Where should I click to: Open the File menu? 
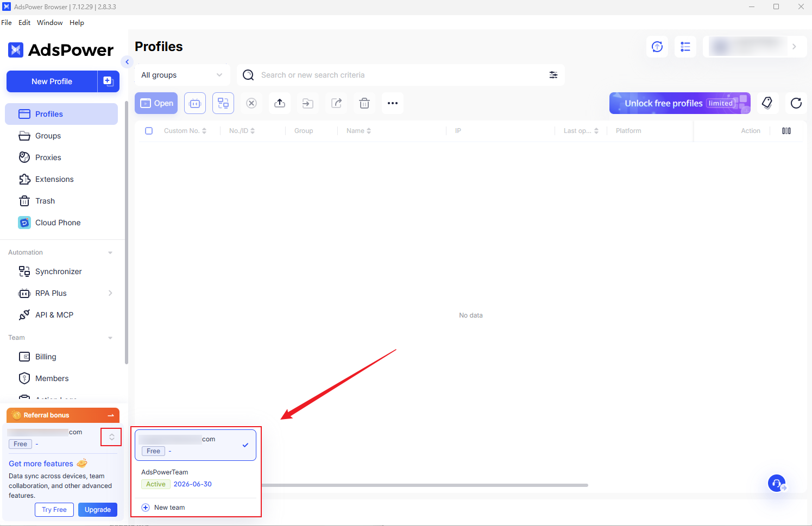[7, 22]
